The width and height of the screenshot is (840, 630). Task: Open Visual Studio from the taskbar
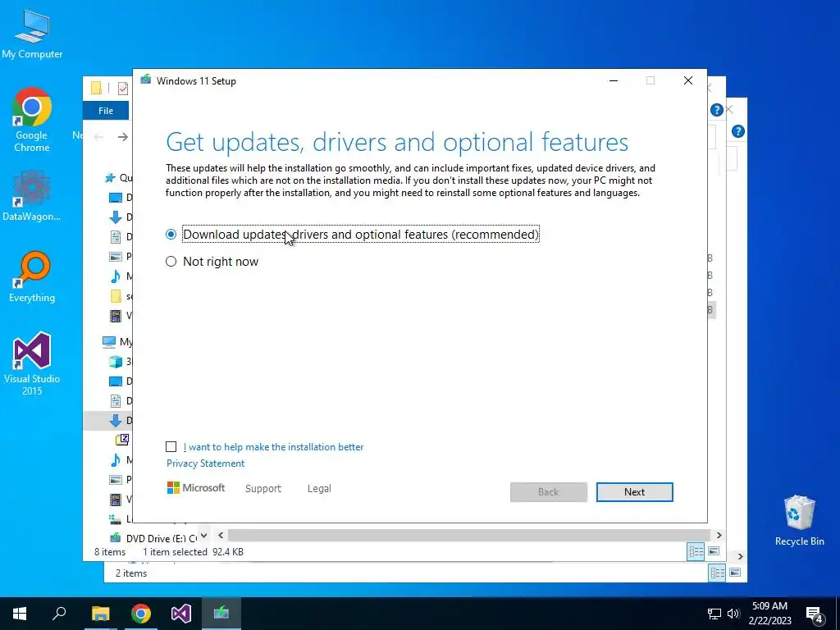(181, 614)
